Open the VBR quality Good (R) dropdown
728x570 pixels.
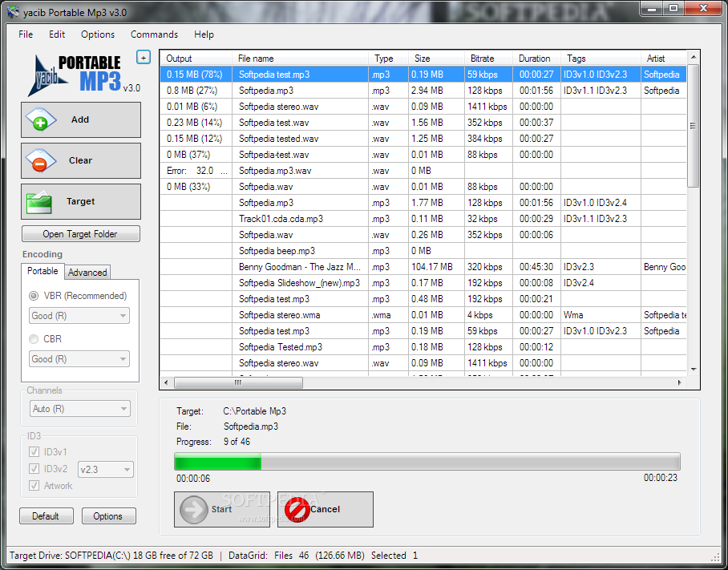(x=79, y=316)
